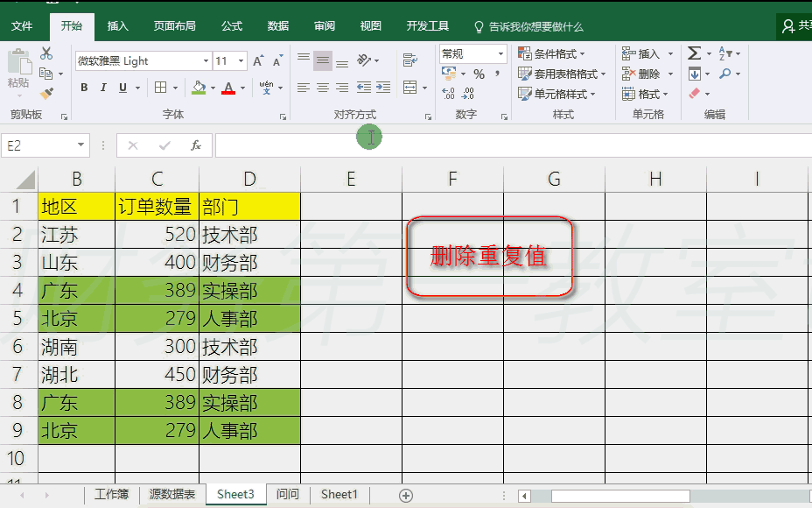Increase decimal places
Image resolution: width=812 pixels, height=508 pixels.
[449, 94]
